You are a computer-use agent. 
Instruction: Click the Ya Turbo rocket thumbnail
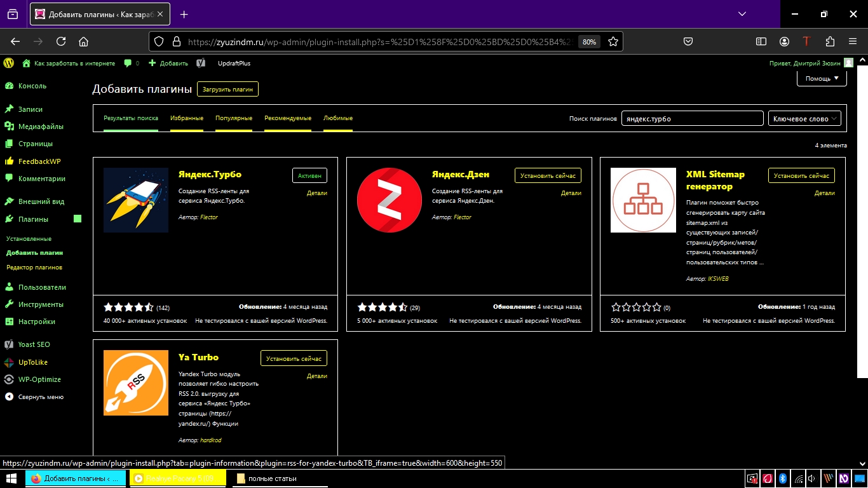136,383
